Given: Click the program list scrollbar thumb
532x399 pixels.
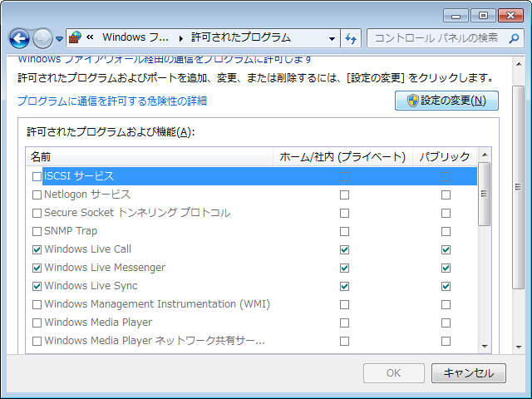Looking at the screenshot, I should [x=484, y=194].
